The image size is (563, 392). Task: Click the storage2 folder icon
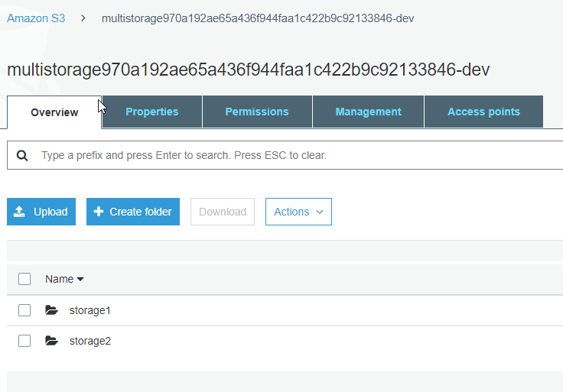52,340
